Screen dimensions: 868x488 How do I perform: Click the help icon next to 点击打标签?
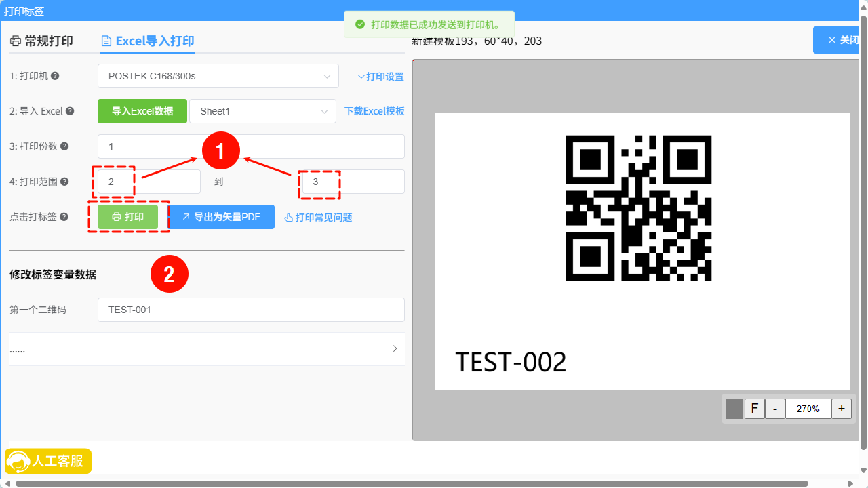(x=64, y=217)
